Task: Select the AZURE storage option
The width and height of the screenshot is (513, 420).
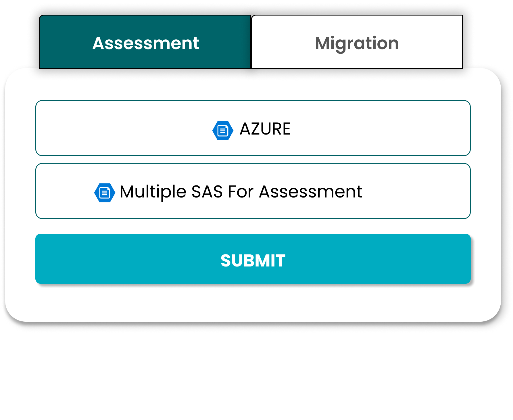Action: tap(253, 128)
